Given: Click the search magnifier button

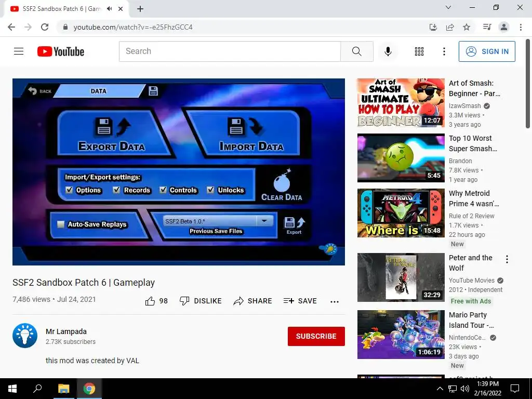Looking at the screenshot, I should [x=356, y=51].
